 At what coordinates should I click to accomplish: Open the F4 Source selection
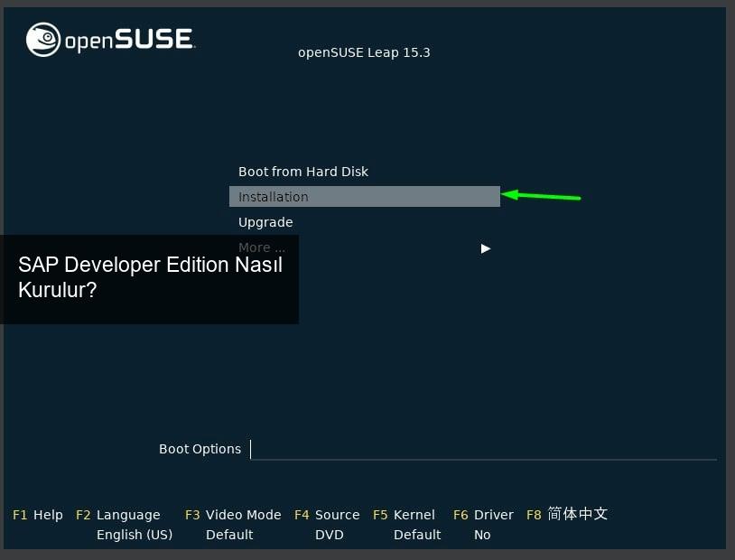pos(327,515)
